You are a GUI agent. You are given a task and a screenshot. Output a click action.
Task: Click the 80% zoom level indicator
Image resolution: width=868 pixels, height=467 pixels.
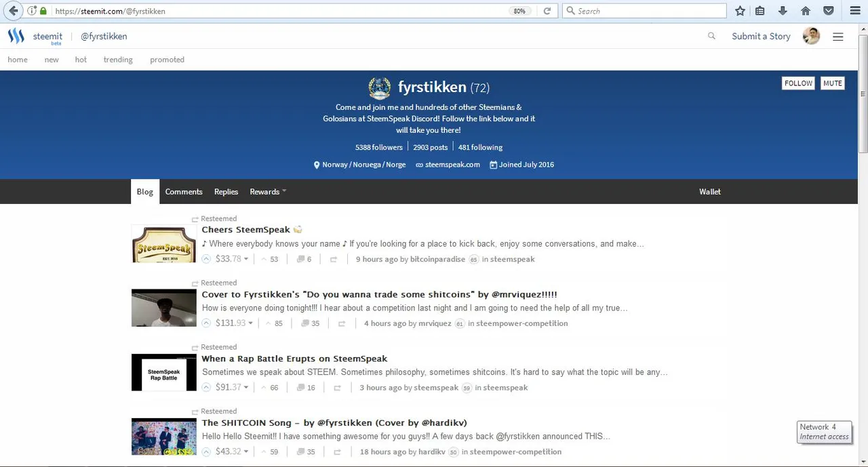[519, 11]
